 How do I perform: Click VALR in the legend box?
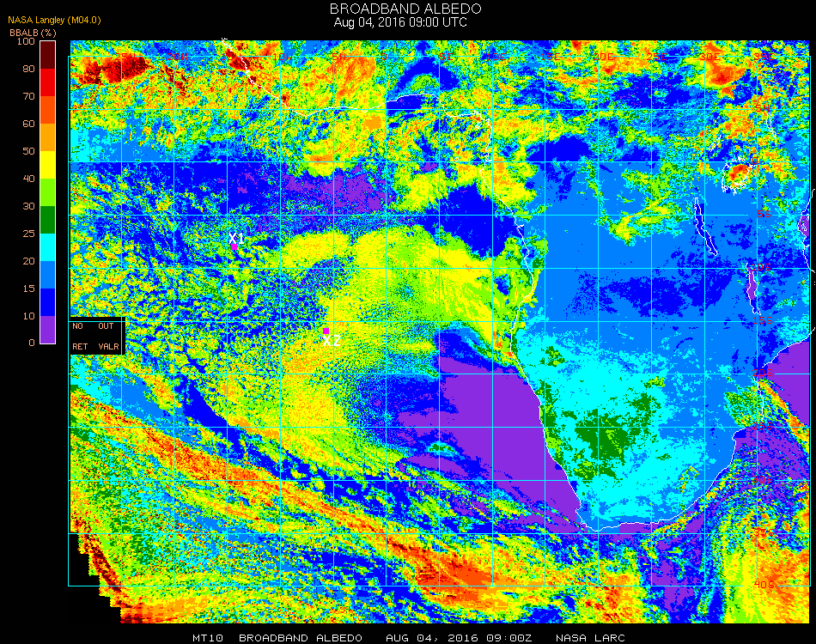pyautogui.click(x=109, y=346)
